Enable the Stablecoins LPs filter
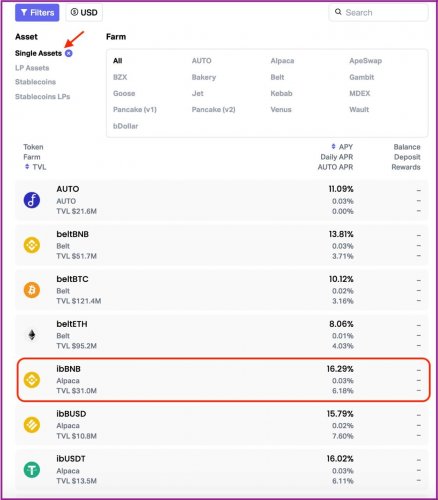Screen dimensions: 438x500 tap(42, 96)
